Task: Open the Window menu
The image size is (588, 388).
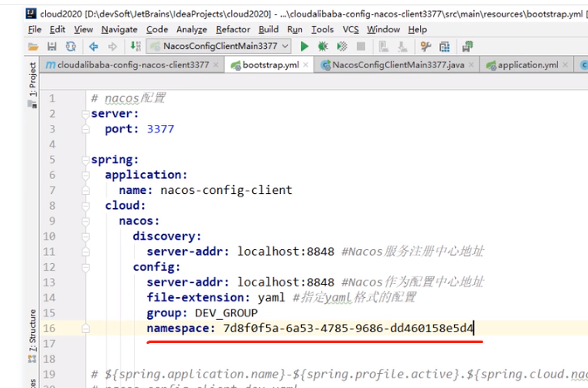Action: (383, 30)
